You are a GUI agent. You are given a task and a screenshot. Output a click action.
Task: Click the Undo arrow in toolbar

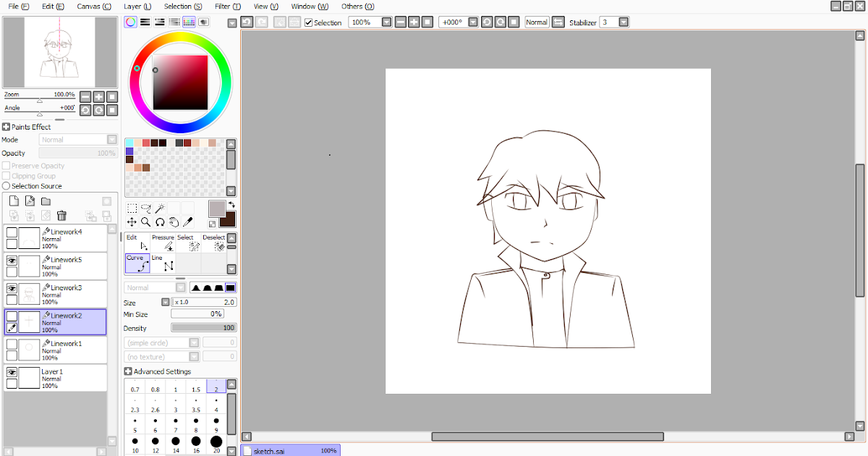pyautogui.click(x=247, y=22)
